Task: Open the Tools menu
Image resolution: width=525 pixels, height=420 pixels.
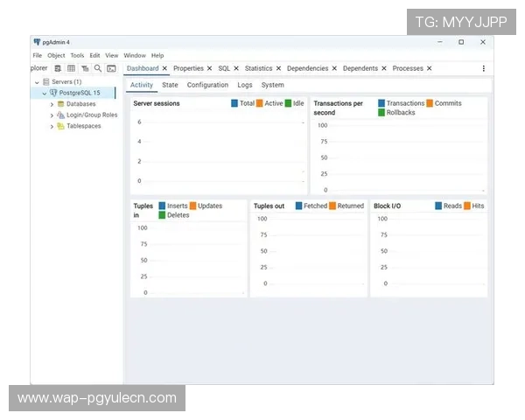Action: pos(78,55)
